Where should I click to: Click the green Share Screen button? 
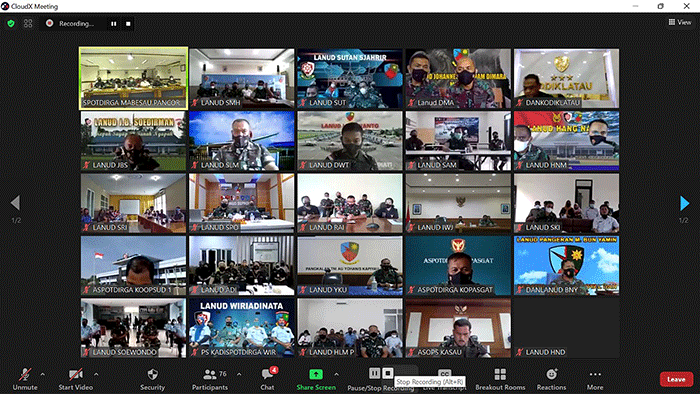coord(316,379)
